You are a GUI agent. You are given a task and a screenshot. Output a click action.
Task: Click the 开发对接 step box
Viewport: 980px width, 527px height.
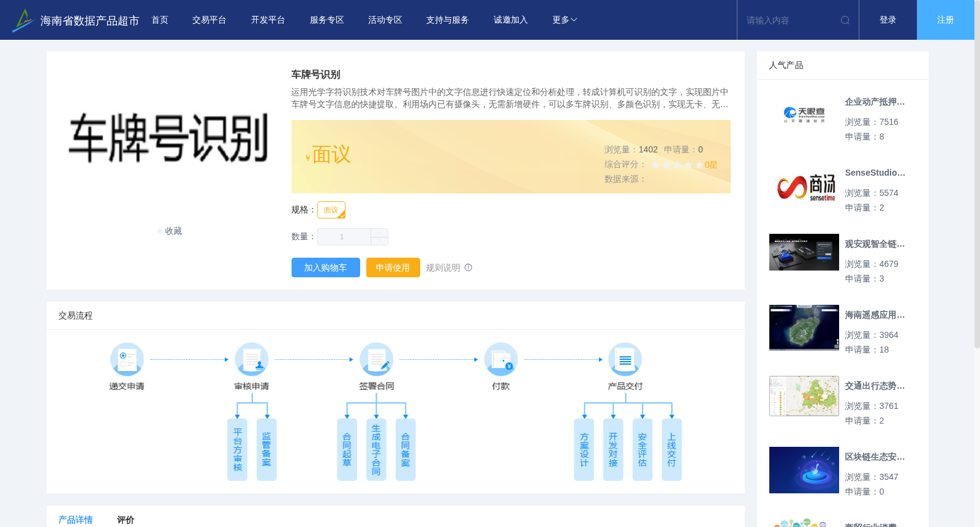pos(613,449)
